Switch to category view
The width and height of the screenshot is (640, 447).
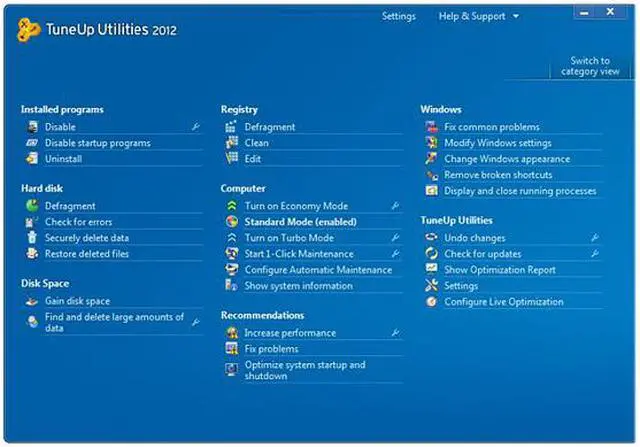[x=590, y=66]
